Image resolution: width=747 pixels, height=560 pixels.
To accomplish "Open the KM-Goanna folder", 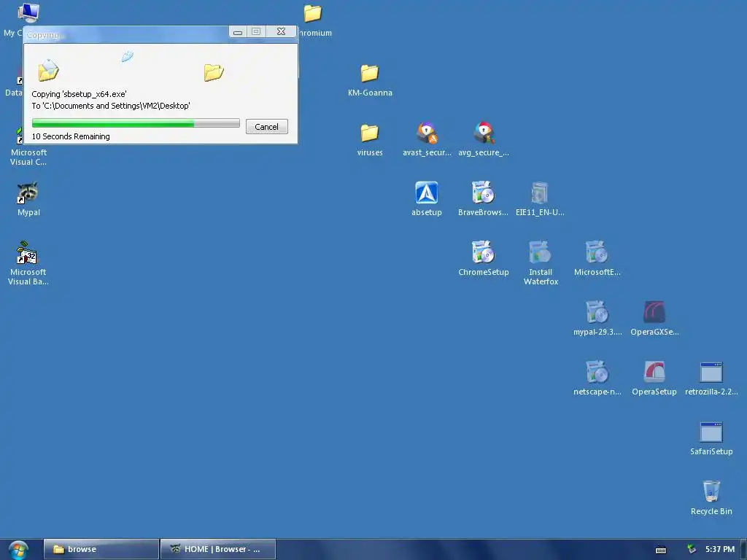I will click(370, 80).
